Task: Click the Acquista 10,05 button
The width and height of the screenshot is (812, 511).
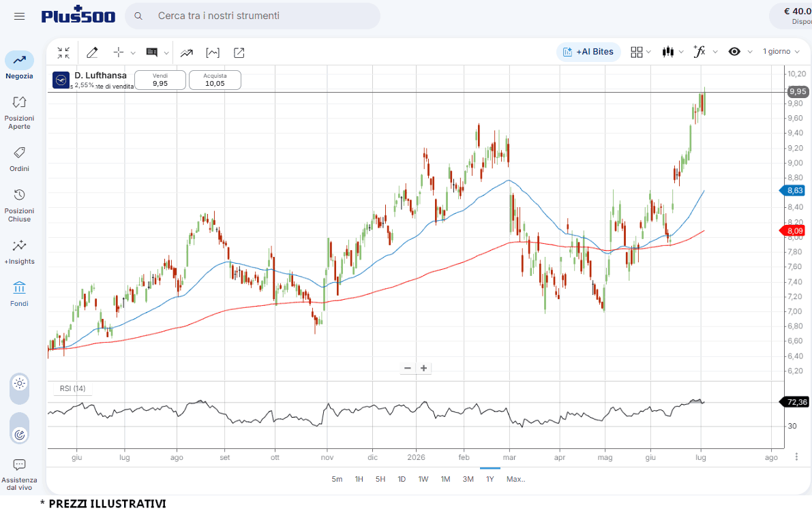Action: coord(215,80)
